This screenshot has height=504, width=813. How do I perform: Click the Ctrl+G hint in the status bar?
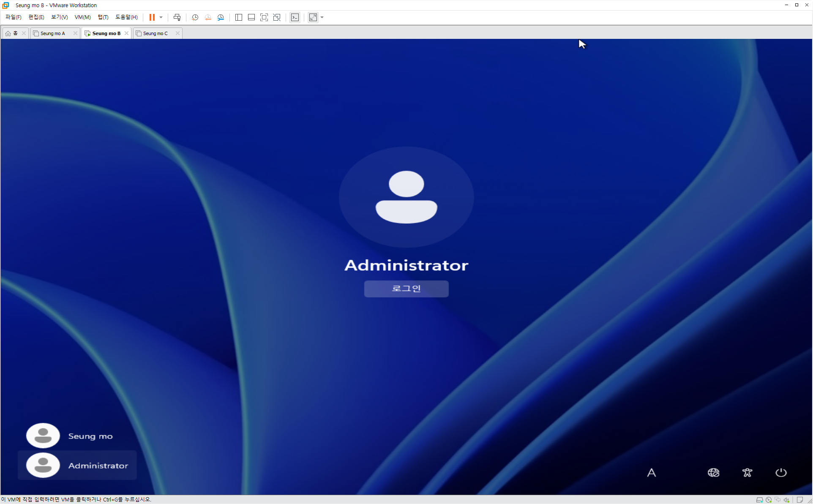tap(110, 499)
